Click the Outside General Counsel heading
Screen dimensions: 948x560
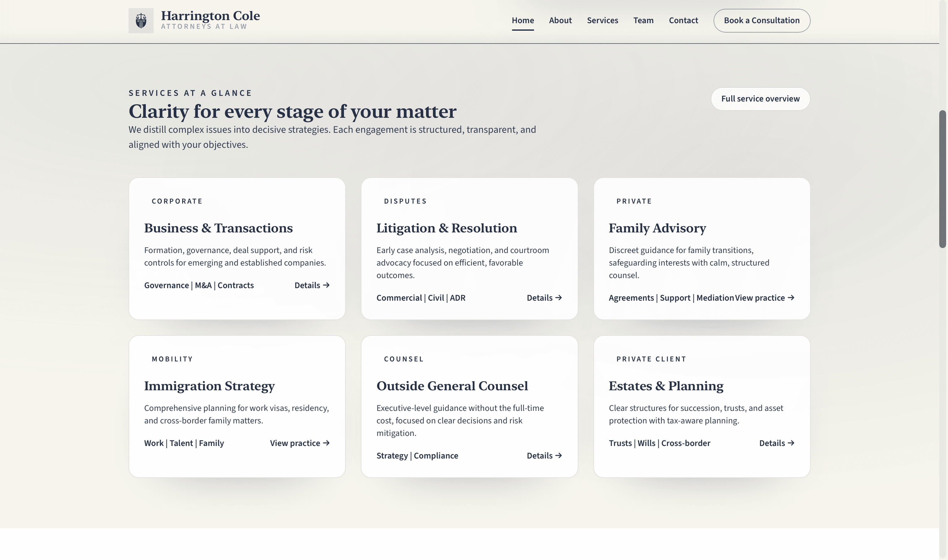click(452, 386)
